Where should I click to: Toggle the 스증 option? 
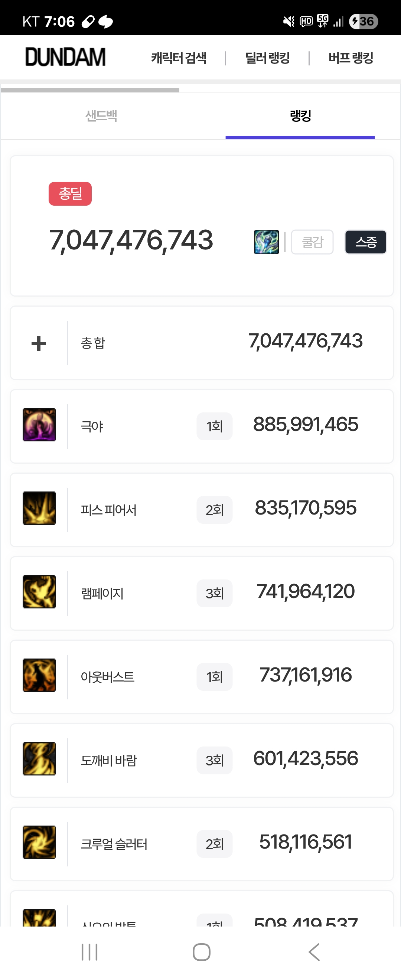366,242
